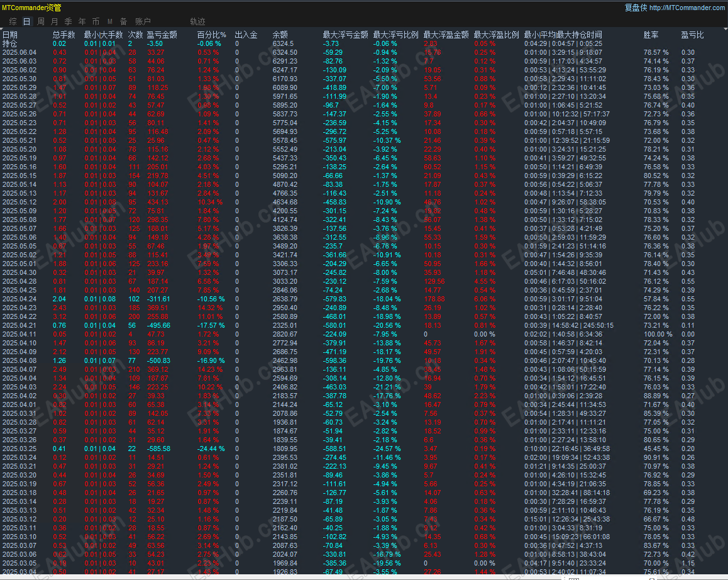Open the 币 currency tab
The width and height of the screenshot is (728, 580).
point(96,21)
